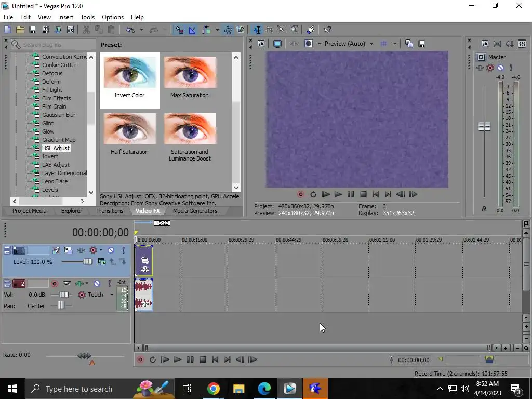Click the playback Rate scrub control
This screenshot has width=532, height=399.
point(84,356)
